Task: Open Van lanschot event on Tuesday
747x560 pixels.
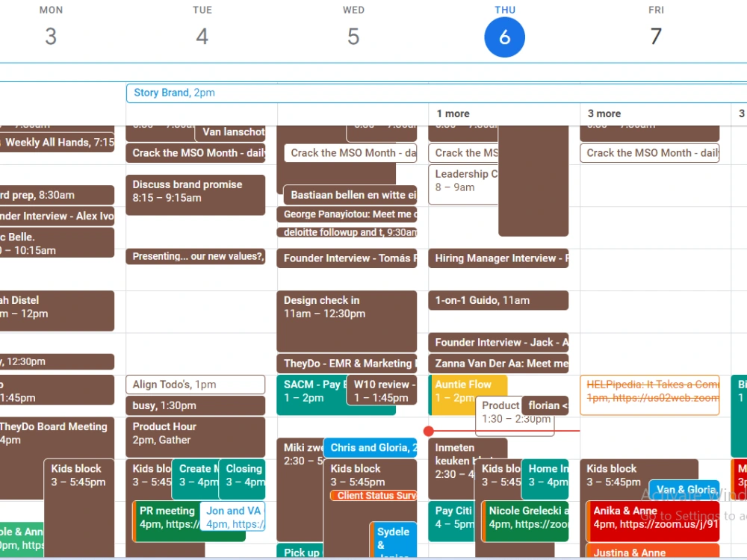Action: click(x=230, y=132)
